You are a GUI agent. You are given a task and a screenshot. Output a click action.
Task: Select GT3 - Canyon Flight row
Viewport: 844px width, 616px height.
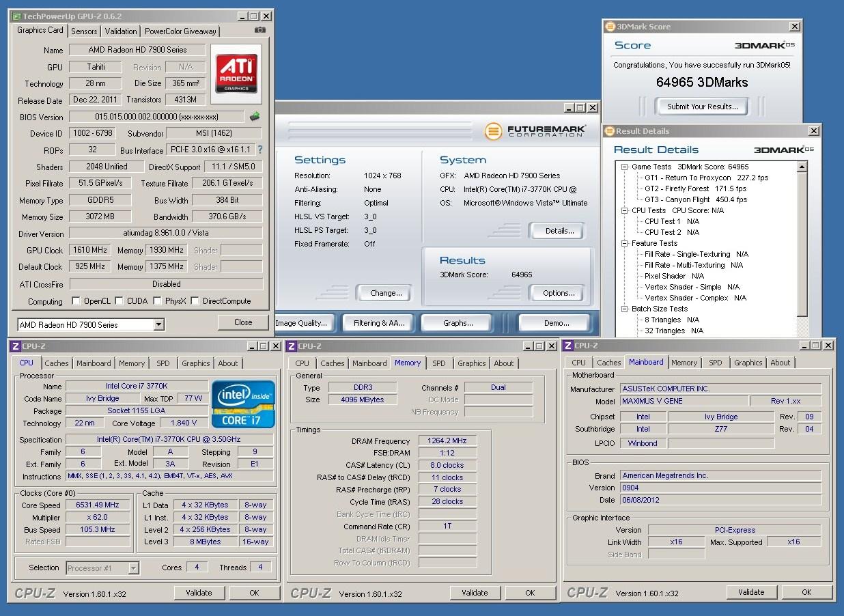(x=696, y=199)
